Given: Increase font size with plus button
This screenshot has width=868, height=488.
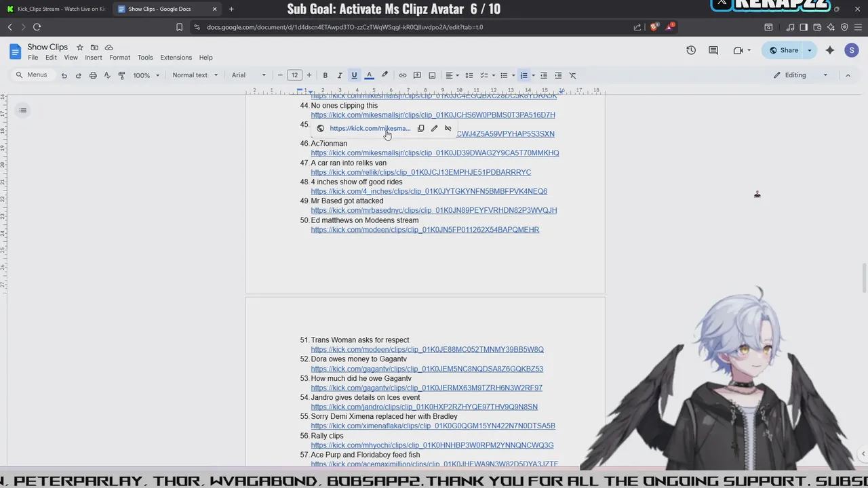Looking at the screenshot, I should [309, 75].
